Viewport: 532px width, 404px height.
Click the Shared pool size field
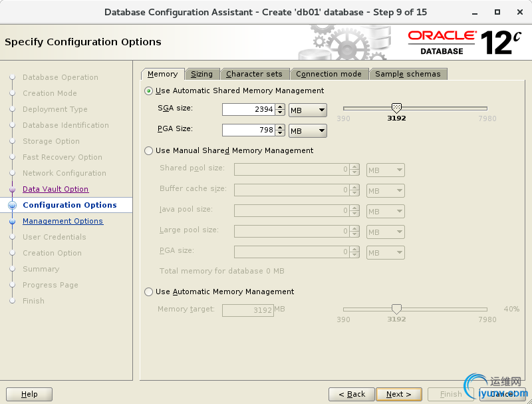(x=291, y=170)
